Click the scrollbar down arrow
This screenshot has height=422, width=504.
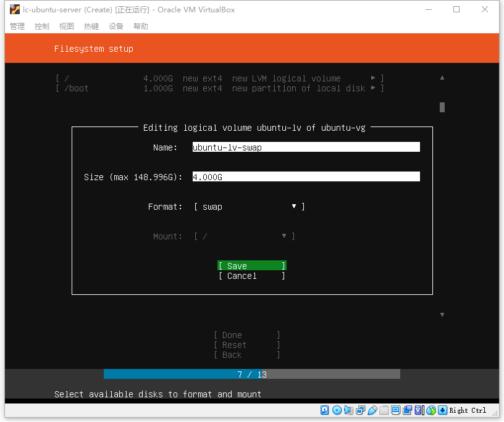(x=442, y=315)
